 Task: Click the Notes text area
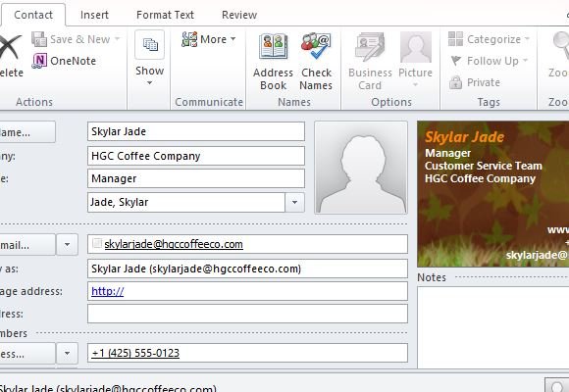[x=493, y=327]
